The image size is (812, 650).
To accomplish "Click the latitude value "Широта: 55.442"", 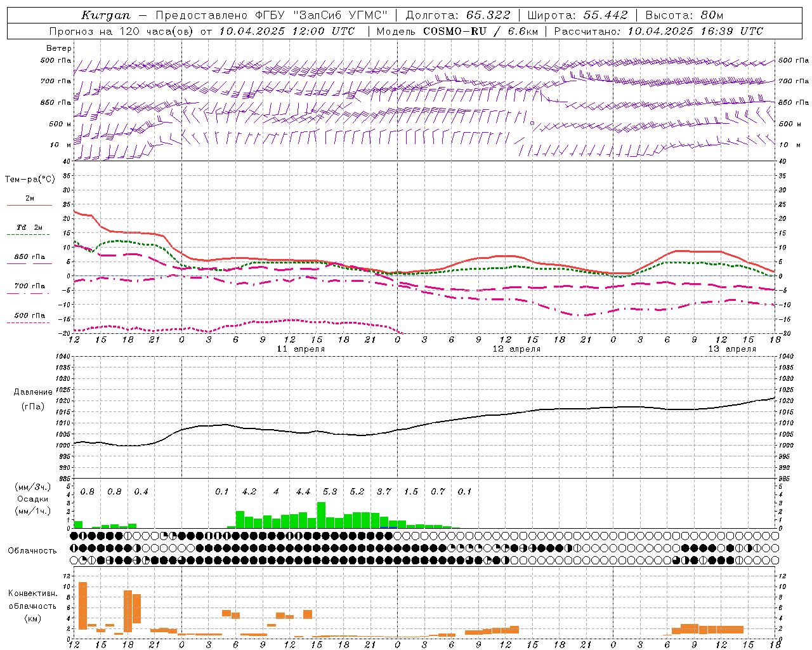I will coord(578,15).
